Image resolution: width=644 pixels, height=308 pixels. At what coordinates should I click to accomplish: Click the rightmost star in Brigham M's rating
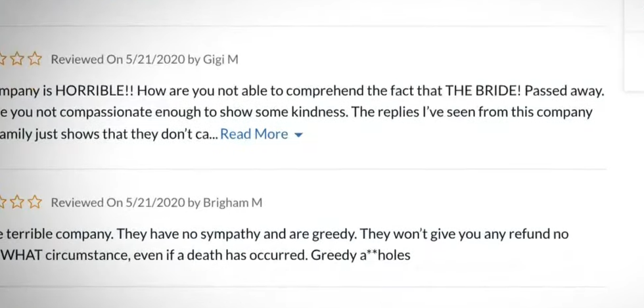coord(35,202)
